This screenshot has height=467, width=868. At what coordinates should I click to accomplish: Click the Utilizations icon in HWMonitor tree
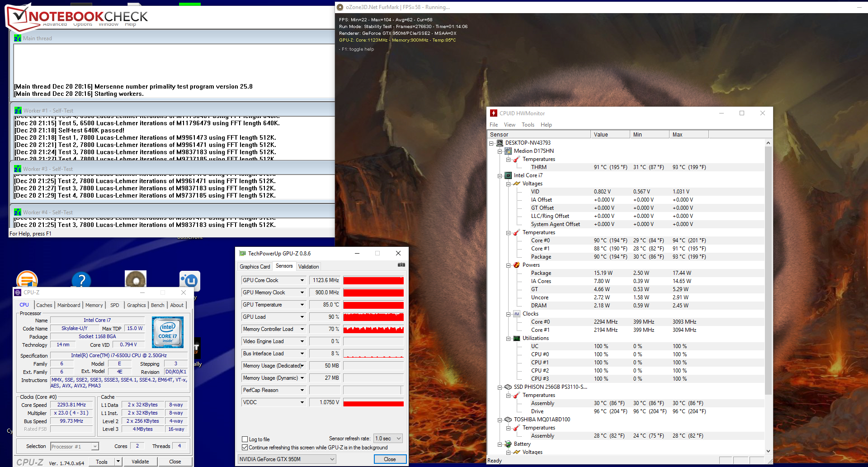(517, 338)
